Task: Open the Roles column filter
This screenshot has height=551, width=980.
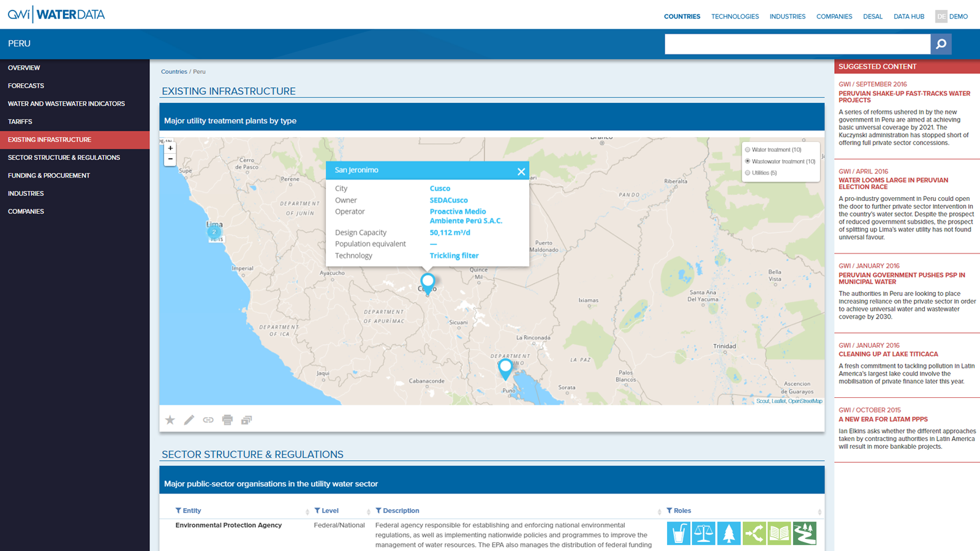Action: coord(669,511)
